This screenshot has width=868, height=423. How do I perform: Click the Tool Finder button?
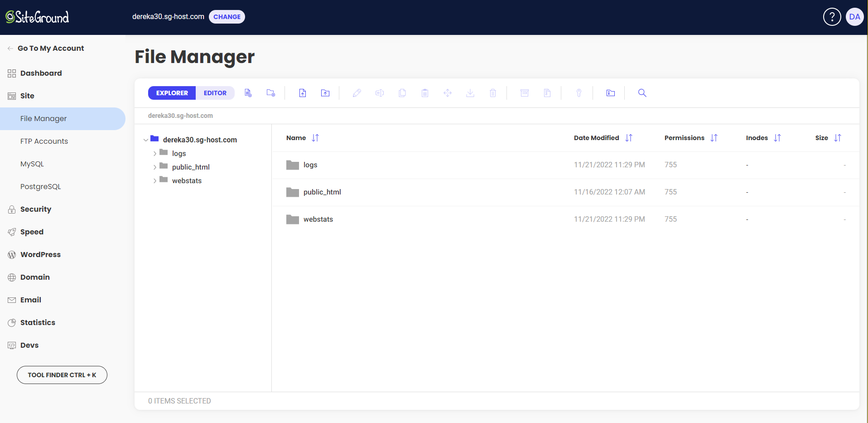(62, 375)
